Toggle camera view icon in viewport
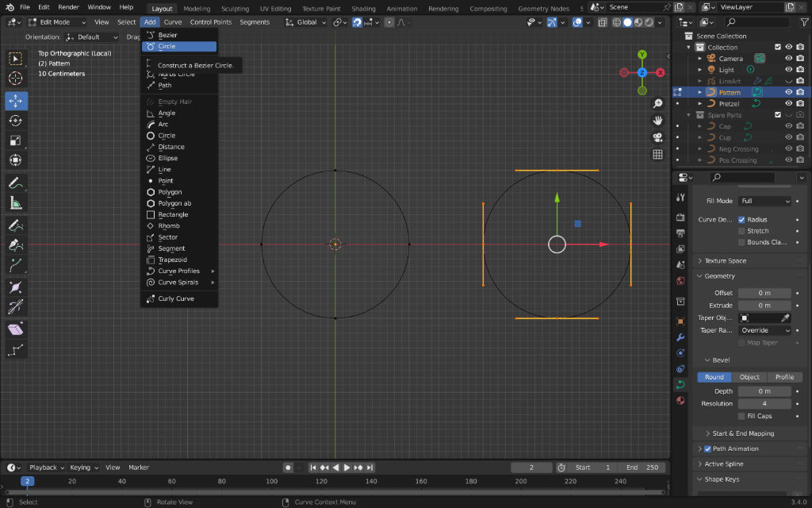Image resolution: width=812 pixels, height=508 pixels. tap(657, 137)
